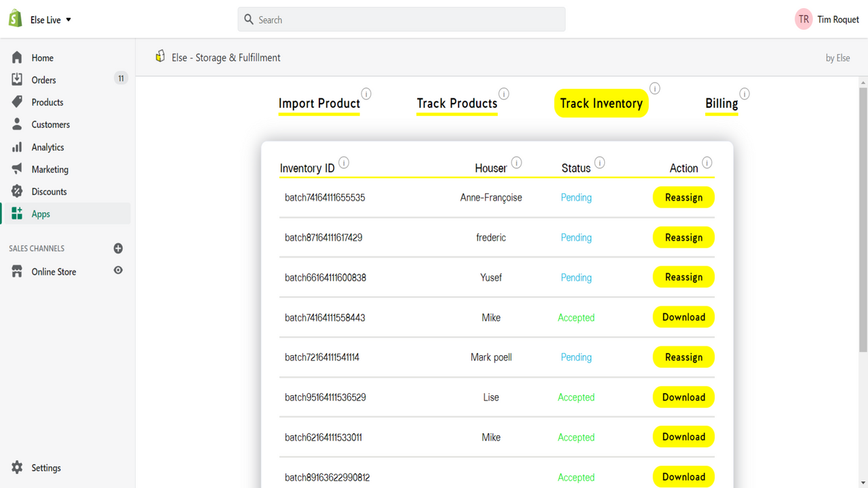Open Settings via the gear icon

point(18,467)
